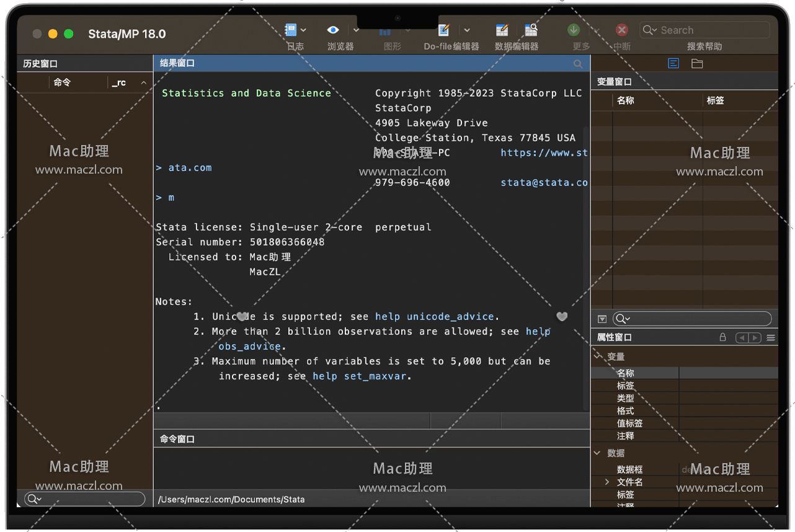Open the data browser magnifier table icon

pyautogui.click(x=531, y=30)
